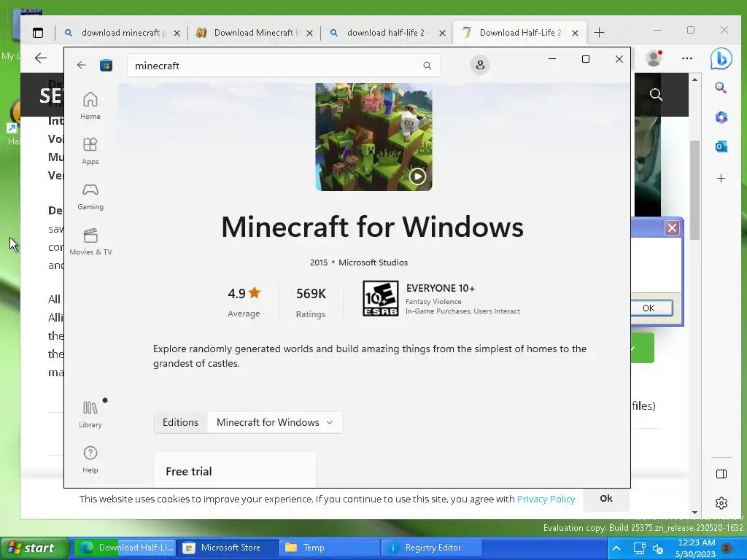
Task: Close the small dialog with red X
Action: [x=672, y=228]
